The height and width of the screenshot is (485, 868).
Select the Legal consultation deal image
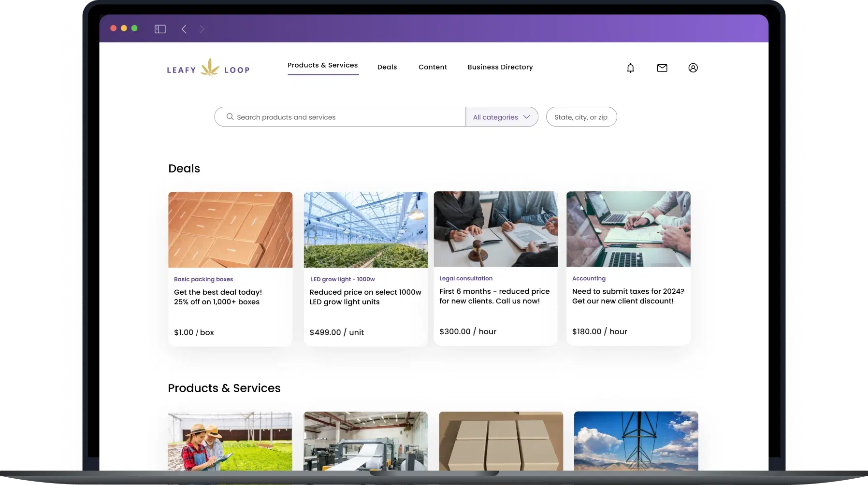click(x=495, y=229)
